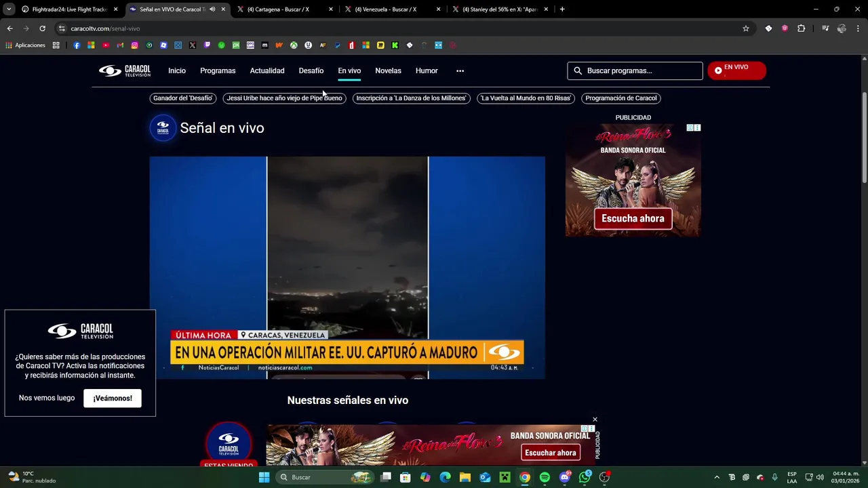Screen dimensions: 868x488
Task: Open Microsoft Edge from the taskbar
Action: pyautogui.click(x=445, y=477)
